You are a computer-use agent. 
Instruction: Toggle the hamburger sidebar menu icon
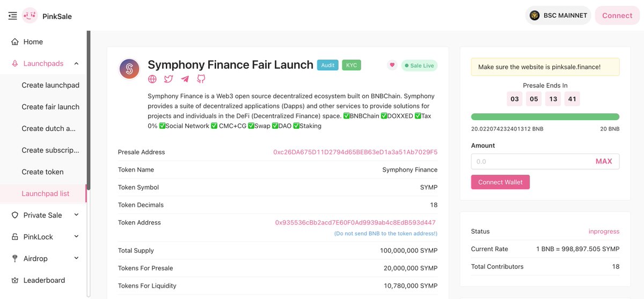[13, 16]
